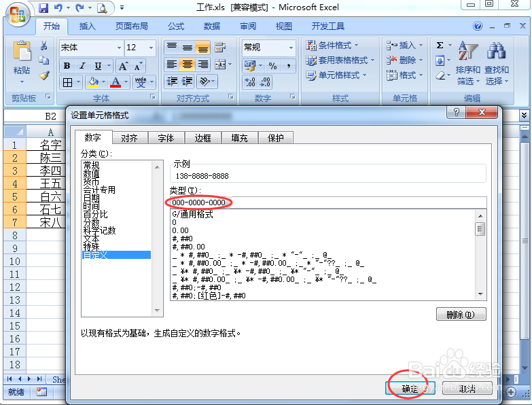The image size is (532, 405).
Task: Align cell text to the right
Action: pos(203,65)
